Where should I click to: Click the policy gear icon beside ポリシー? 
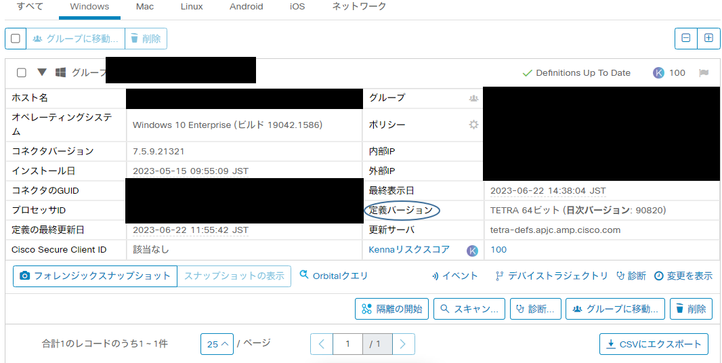(473, 124)
